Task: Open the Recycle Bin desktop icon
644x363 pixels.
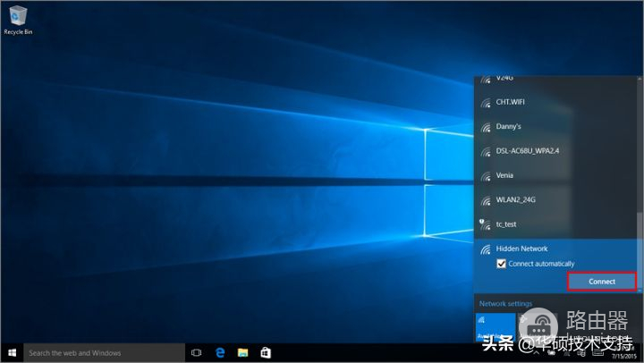Action: point(17,18)
